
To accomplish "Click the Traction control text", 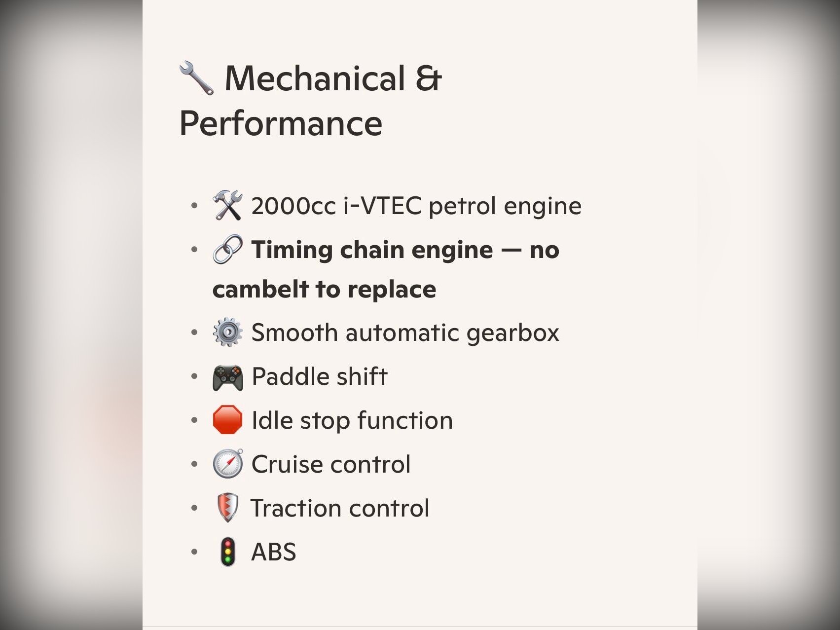I will pyautogui.click(x=340, y=508).
